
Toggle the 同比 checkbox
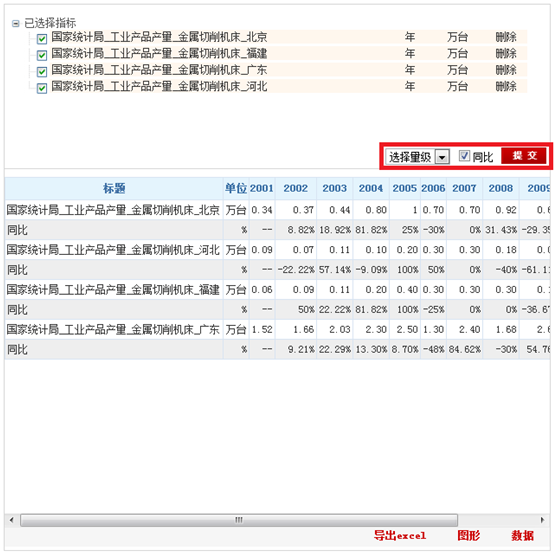(464, 156)
